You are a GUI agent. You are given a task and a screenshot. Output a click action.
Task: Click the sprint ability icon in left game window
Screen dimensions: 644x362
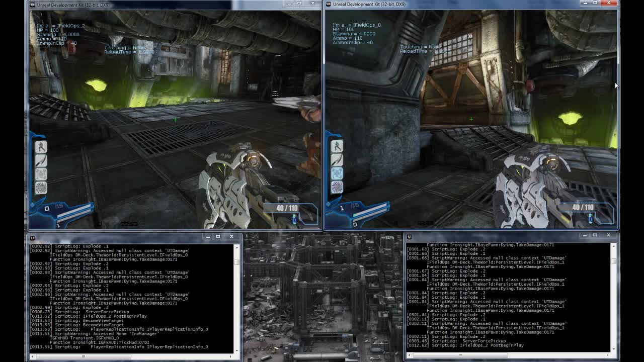(x=41, y=146)
